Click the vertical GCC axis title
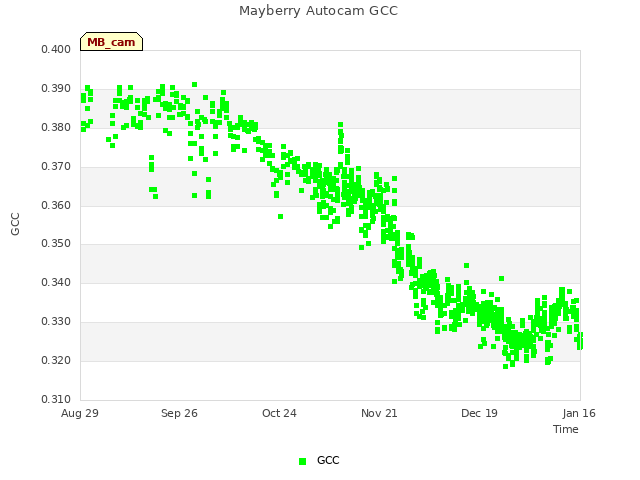 pos(15,224)
